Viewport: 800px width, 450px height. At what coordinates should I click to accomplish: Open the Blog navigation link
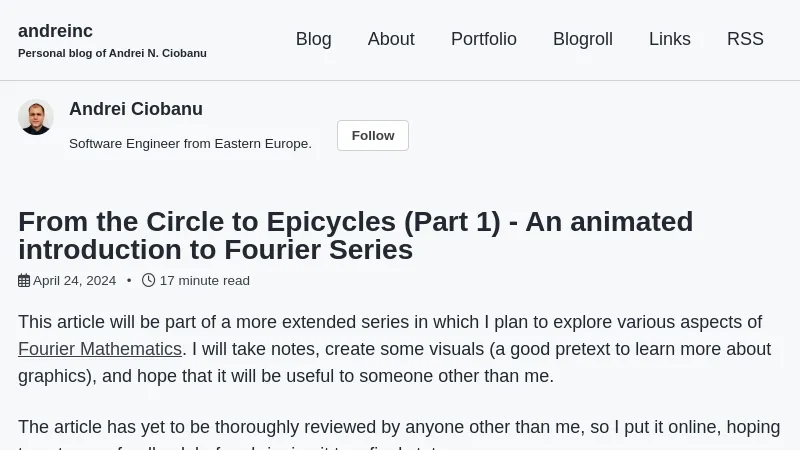point(313,39)
